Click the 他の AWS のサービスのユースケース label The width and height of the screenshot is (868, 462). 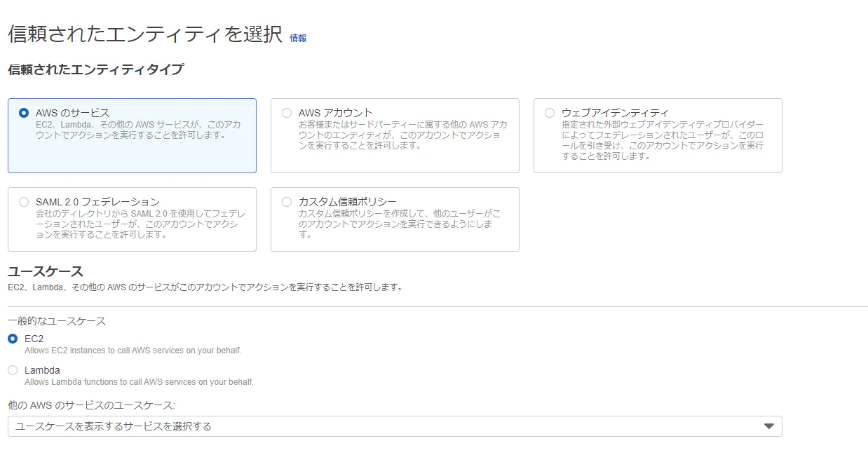pyautogui.click(x=91, y=405)
